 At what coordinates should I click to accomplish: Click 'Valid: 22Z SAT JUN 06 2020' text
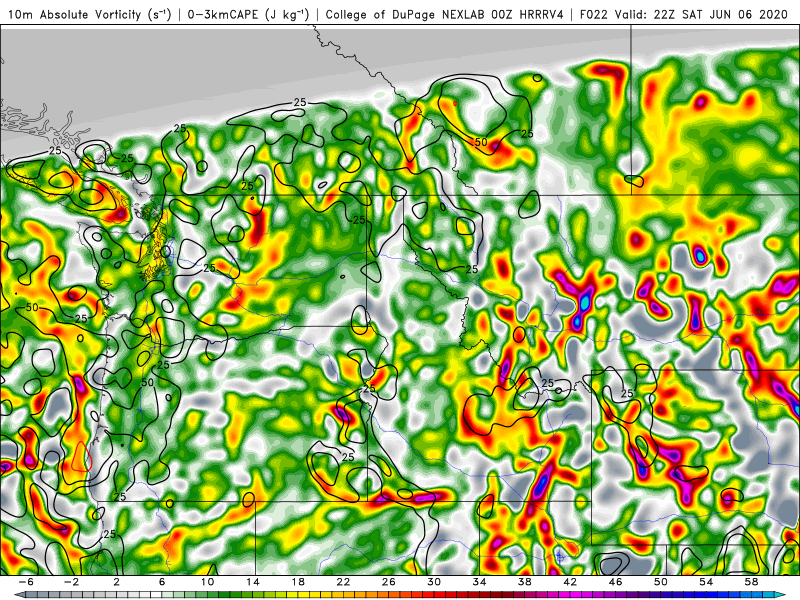702,14
